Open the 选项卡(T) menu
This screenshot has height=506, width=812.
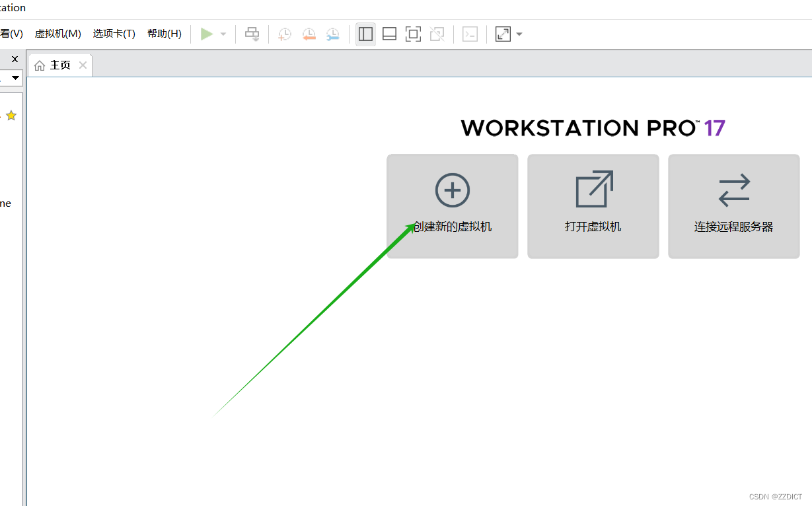[x=114, y=34]
